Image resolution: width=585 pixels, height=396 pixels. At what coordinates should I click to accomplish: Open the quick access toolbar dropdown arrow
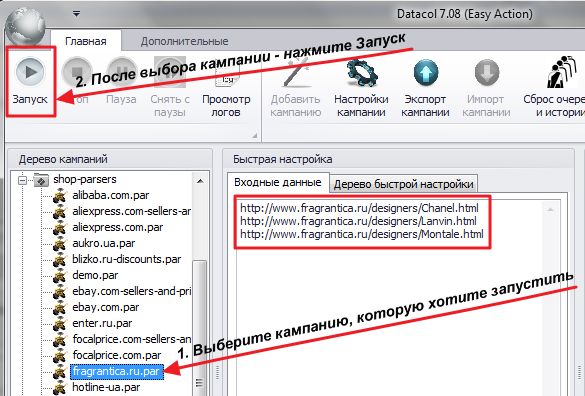pos(76,14)
